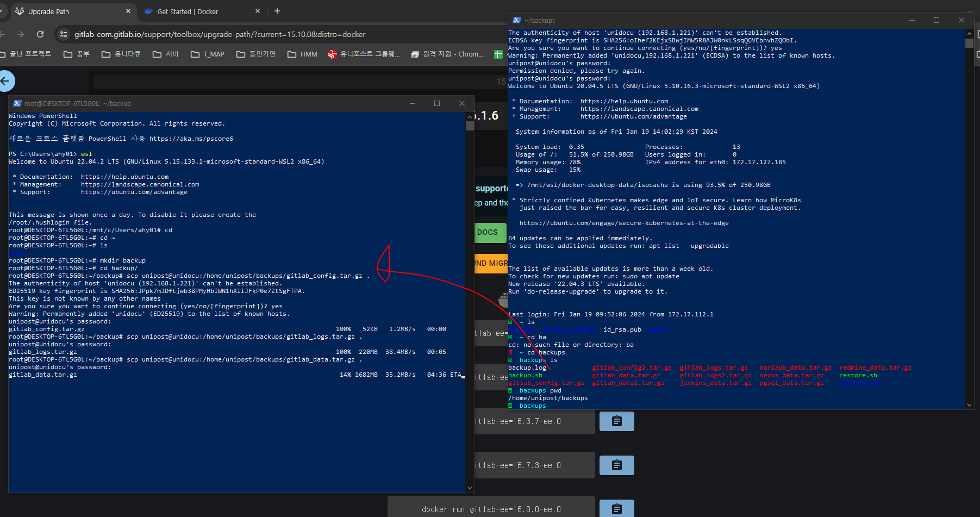The width and height of the screenshot is (980, 517).
Task: Click https://aka.ms/pscore6 link in PowerShell window
Action: (191, 139)
